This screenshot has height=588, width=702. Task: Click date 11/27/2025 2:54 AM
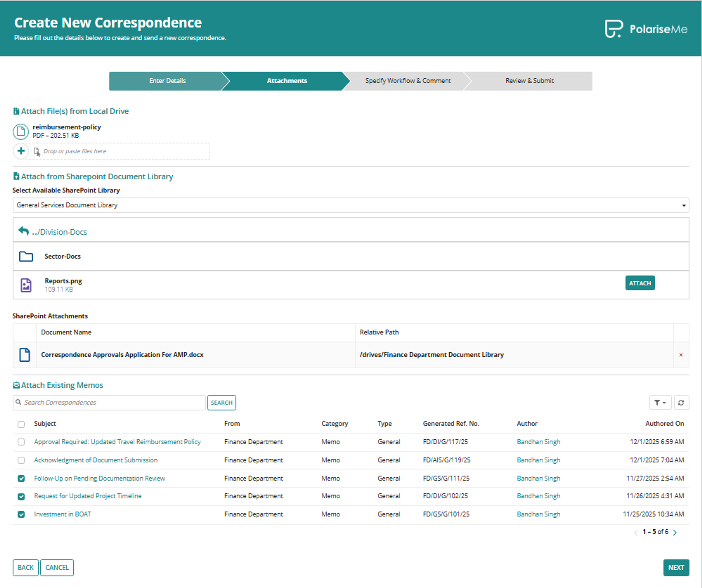(655, 478)
